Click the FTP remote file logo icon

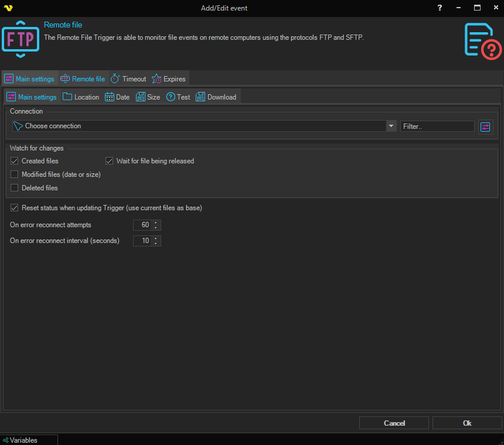tap(21, 39)
